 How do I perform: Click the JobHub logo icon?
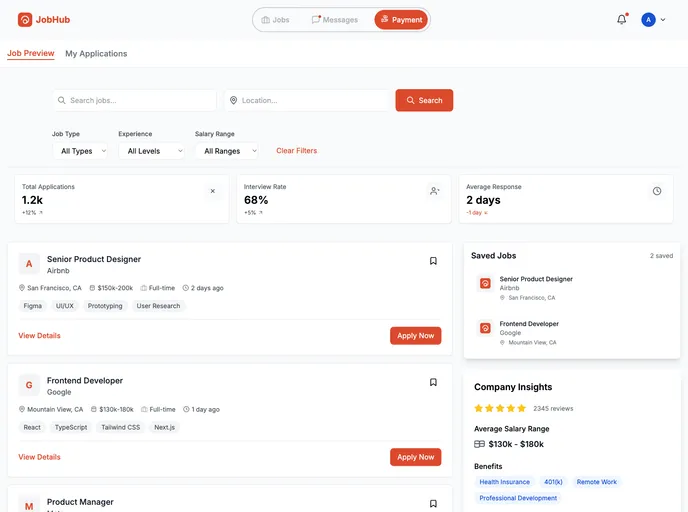point(25,20)
